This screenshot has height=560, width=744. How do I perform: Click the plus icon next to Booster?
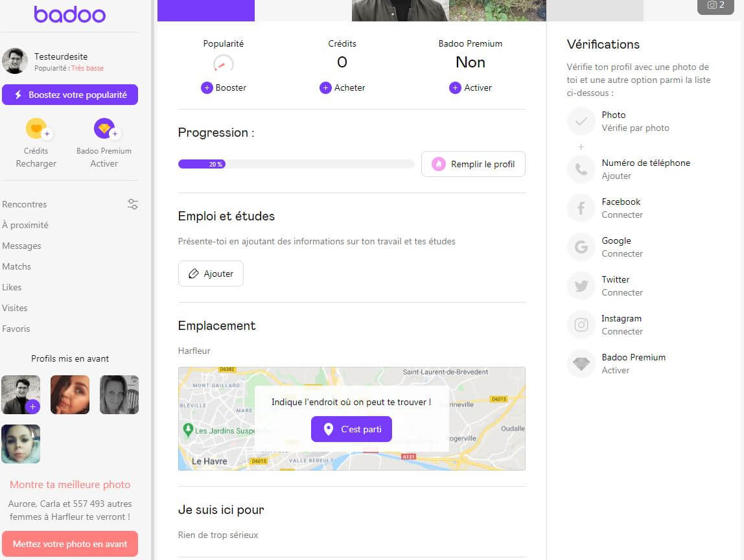click(207, 87)
